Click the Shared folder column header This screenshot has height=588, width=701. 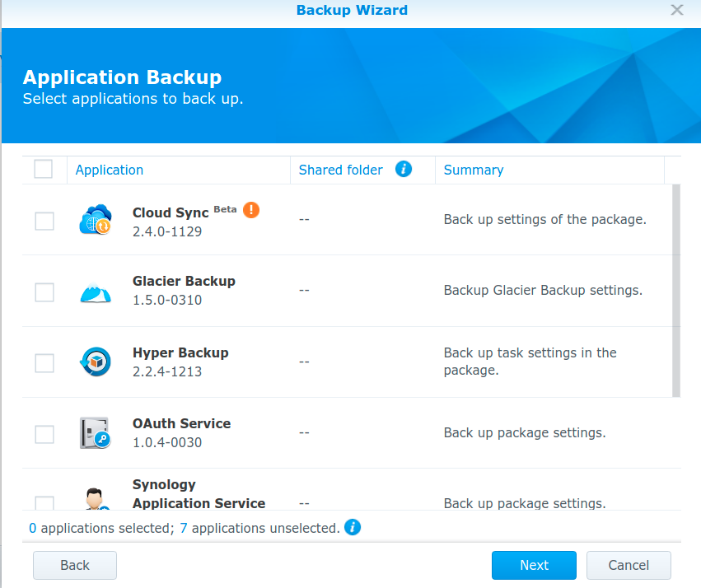[340, 170]
